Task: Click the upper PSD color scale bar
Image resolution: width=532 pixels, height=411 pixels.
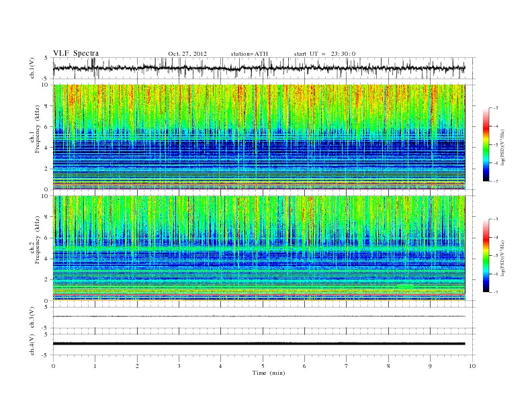Action: point(486,144)
